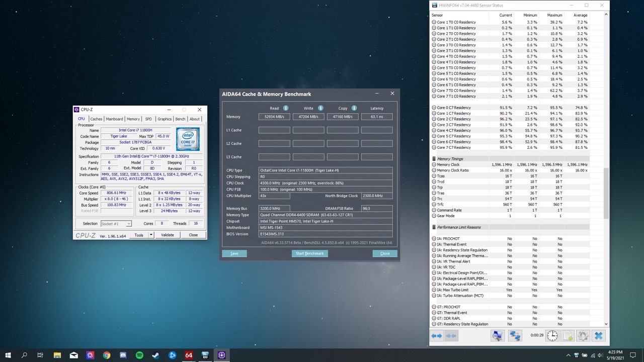Open HWiNFO sensor settings gear icon
The height and width of the screenshot is (362, 644).
583,336
